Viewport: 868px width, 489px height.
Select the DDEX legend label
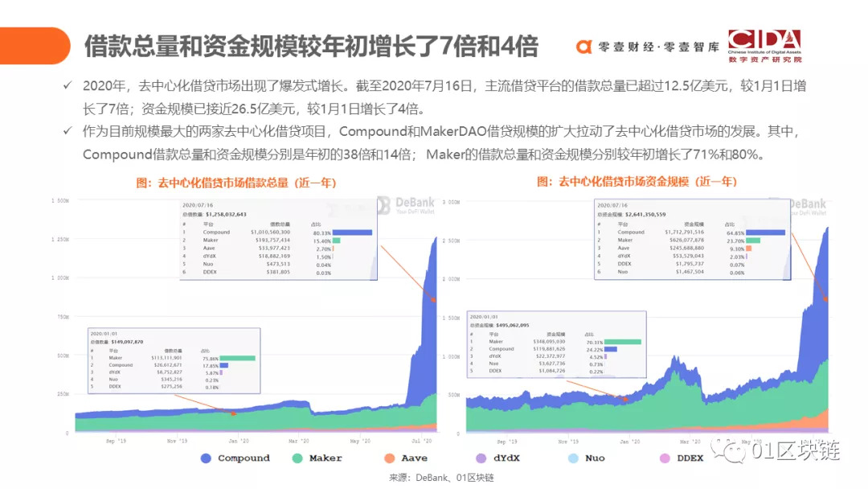point(690,458)
